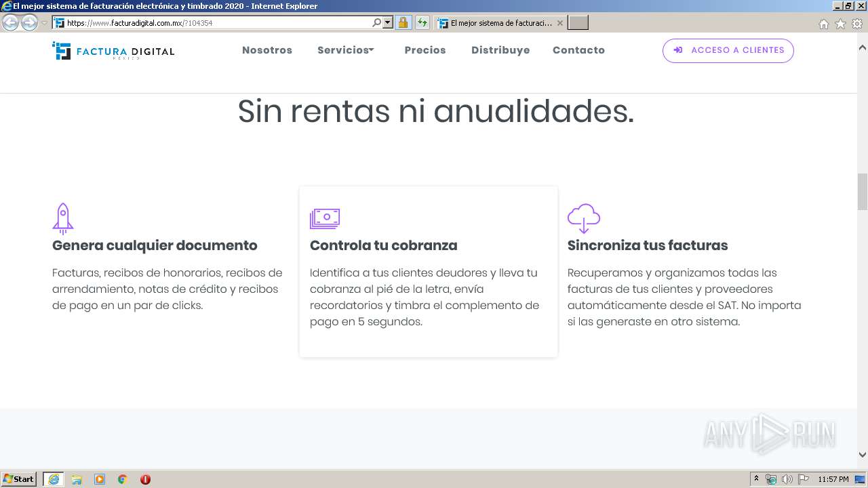The width and height of the screenshot is (868, 488).
Task: Open Favorites star icon
Action: click(840, 24)
